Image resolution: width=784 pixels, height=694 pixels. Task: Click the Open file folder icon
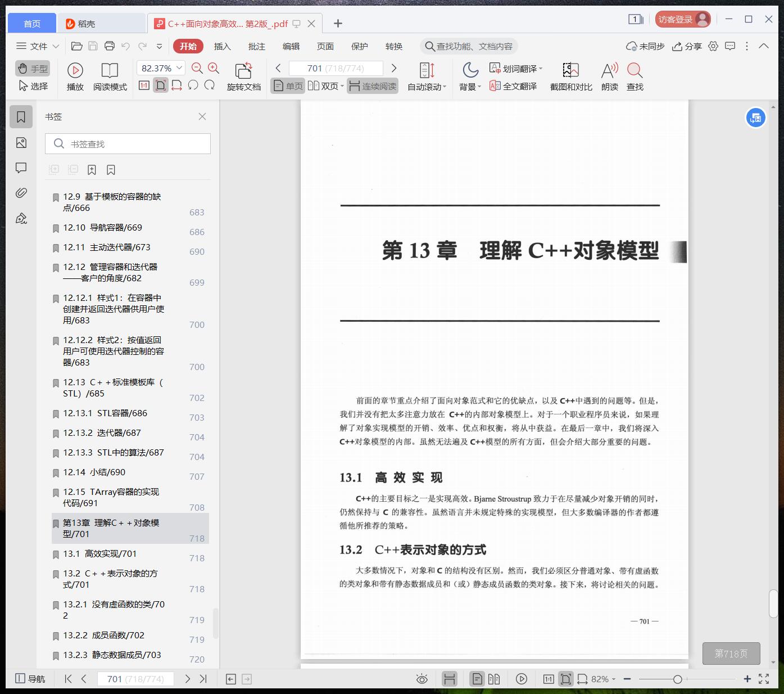pyautogui.click(x=77, y=46)
